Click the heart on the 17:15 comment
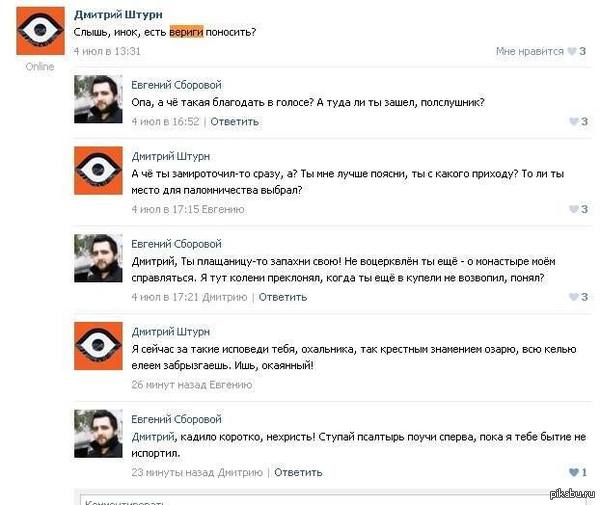 click(571, 209)
